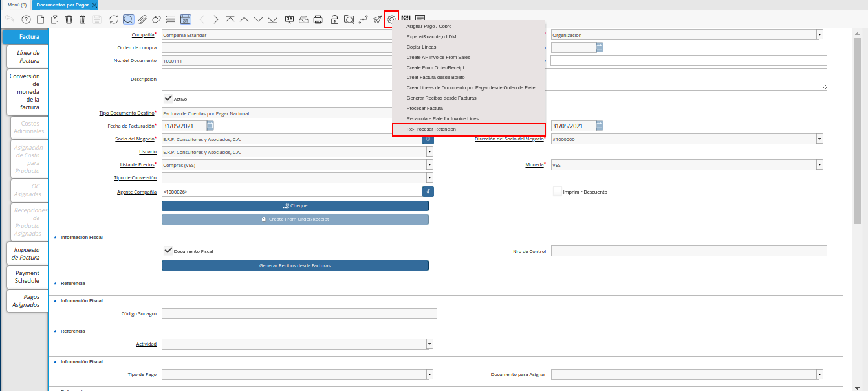Open the Help icon in toolbar
The width and height of the screenshot is (868, 391).
click(27, 19)
